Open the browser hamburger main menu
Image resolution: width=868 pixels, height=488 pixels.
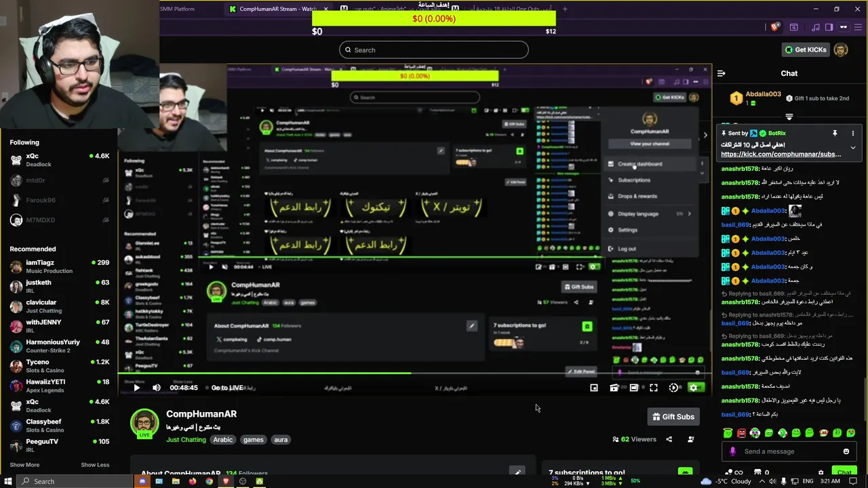click(x=858, y=27)
